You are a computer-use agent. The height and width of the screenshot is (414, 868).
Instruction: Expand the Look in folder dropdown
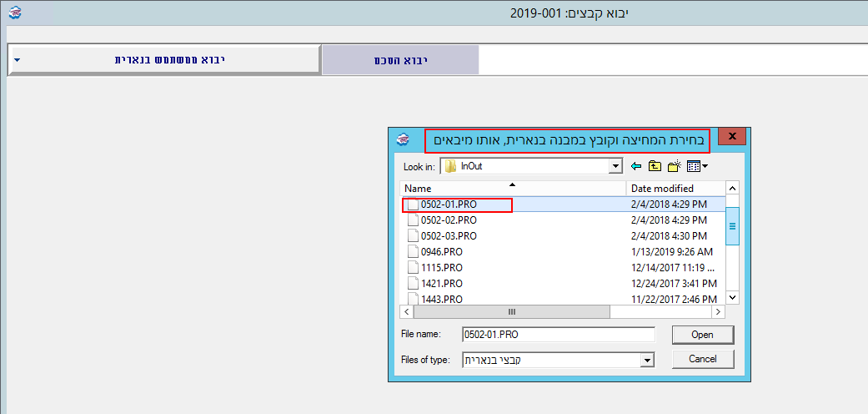[x=616, y=166]
